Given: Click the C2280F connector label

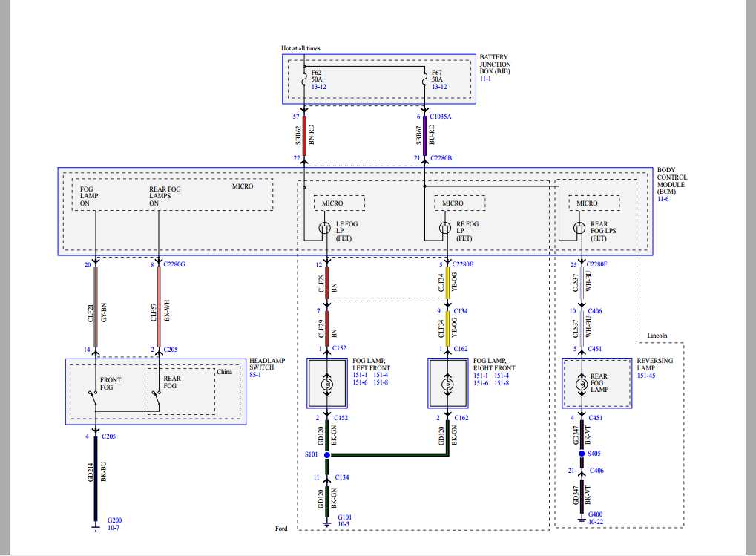Looking at the screenshot, I should 597,264.
